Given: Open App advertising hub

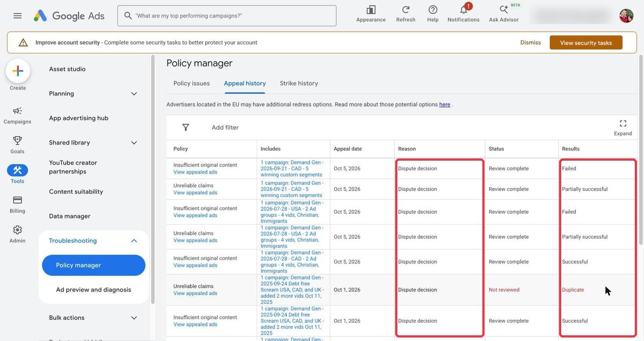Looking at the screenshot, I should tap(79, 118).
